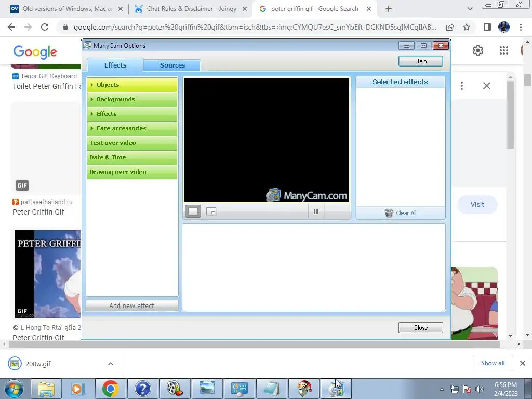The width and height of the screenshot is (532, 399).
Task: Open the notepad taskbar icon
Action: [x=271, y=389]
